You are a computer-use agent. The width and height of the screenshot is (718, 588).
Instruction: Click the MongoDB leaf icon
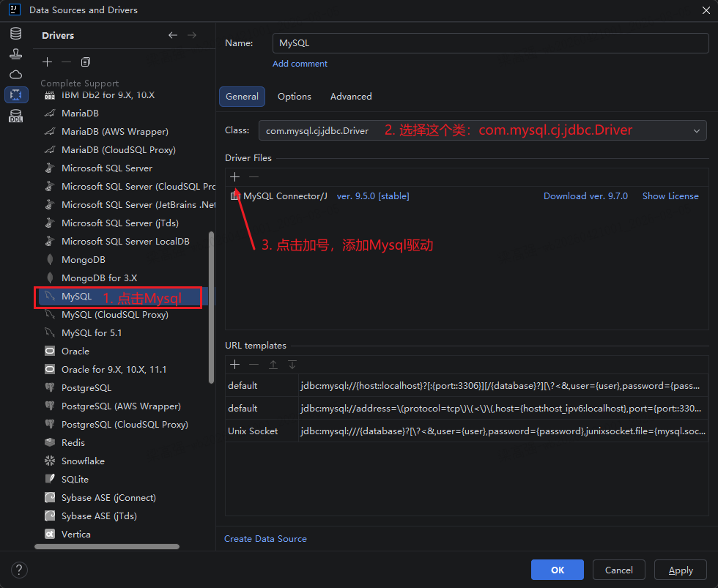click(50, 259)
